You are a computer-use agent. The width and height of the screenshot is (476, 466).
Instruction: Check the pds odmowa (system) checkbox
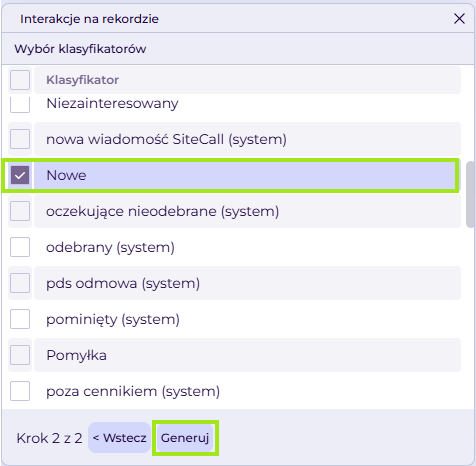point(20,283)
